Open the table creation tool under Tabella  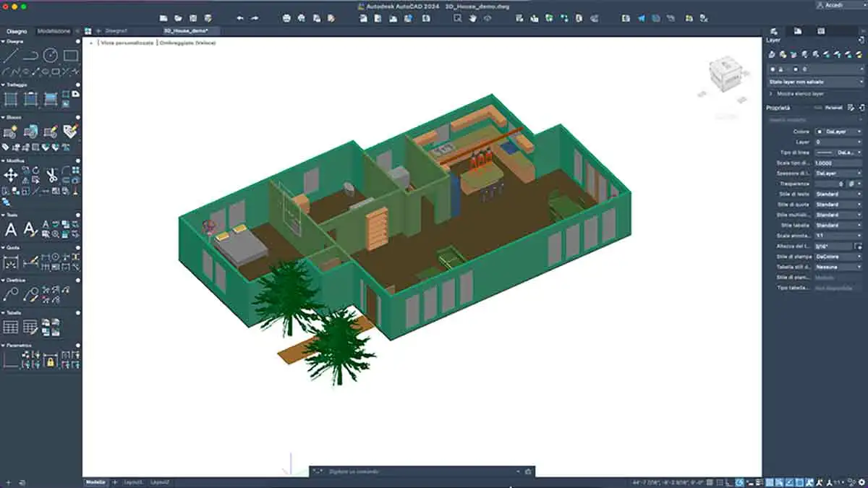click(x=10, y=325)
